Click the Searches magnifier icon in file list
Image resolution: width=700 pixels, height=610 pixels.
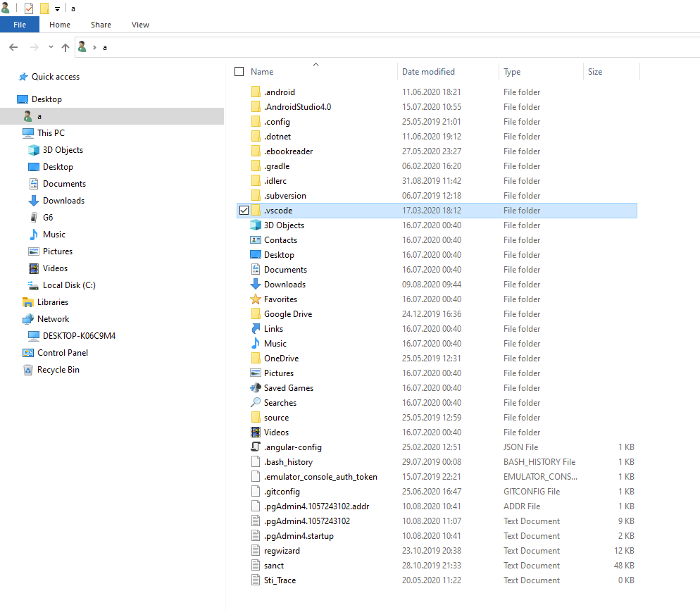click(x=256, y=402)
